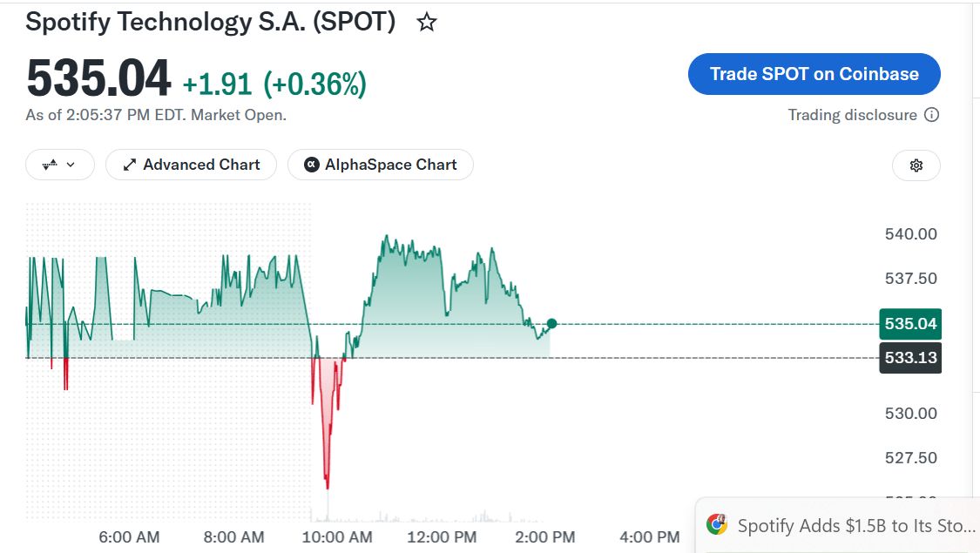Click the Spotify Technology S.A. (SPOT) title
980x553 pixels.
[211, 22]
